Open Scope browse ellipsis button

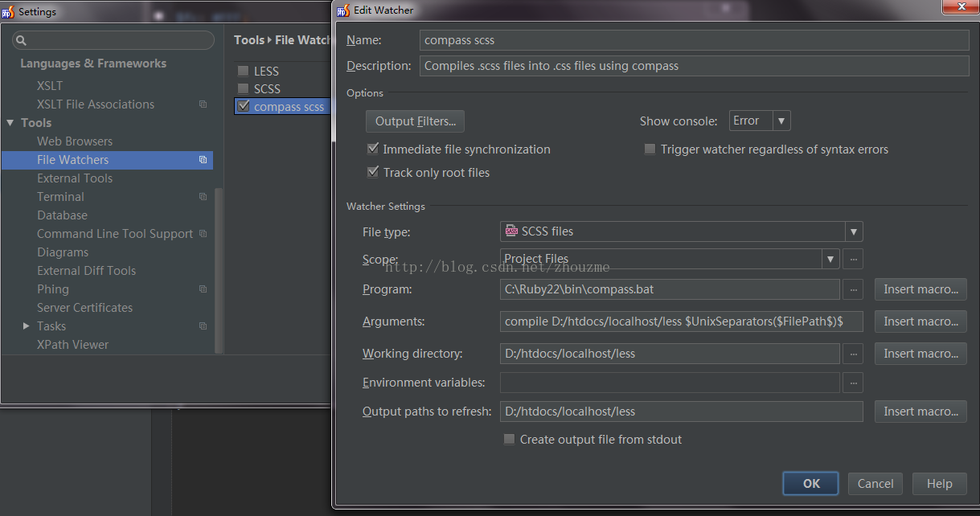point(853,259)
